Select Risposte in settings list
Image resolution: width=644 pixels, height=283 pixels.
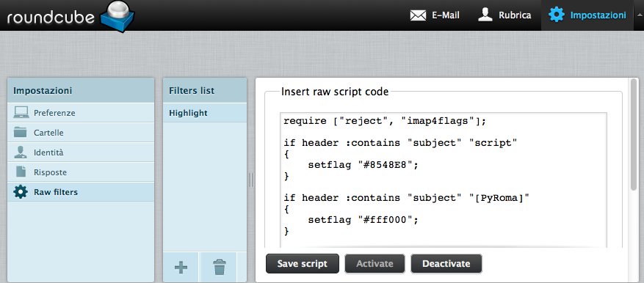click(x=81, y=172)
